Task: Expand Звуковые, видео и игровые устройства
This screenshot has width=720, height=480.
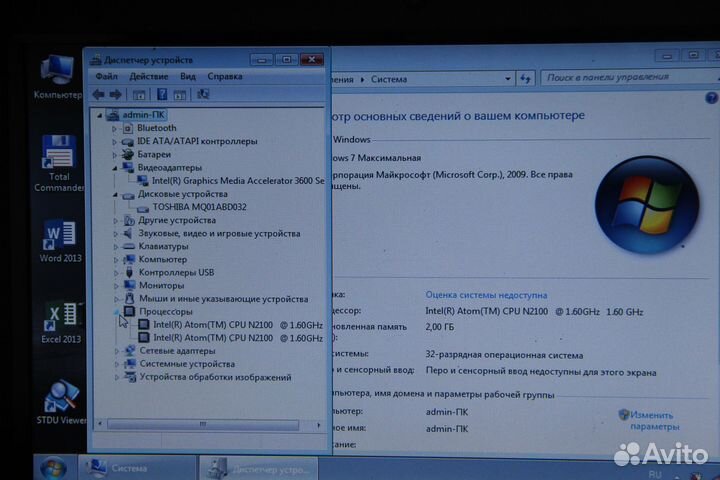Action: (x=116, y=234)
